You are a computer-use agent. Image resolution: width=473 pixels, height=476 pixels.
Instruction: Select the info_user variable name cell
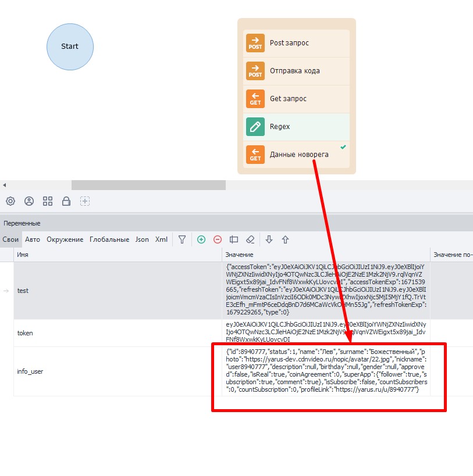tap(118, 371)
